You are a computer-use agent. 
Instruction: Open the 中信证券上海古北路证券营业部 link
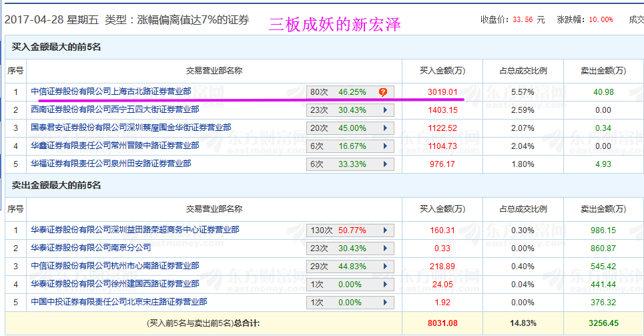(x=111, y=92)
